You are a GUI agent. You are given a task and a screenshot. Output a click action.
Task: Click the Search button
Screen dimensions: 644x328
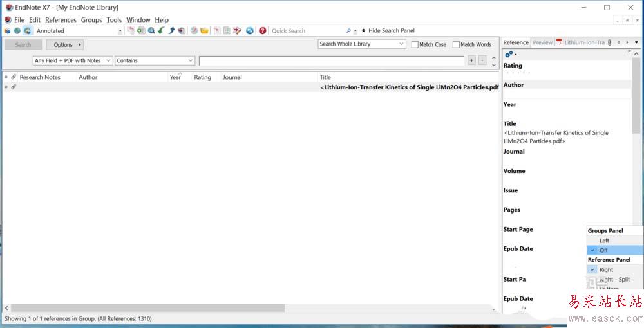[23, 44]
